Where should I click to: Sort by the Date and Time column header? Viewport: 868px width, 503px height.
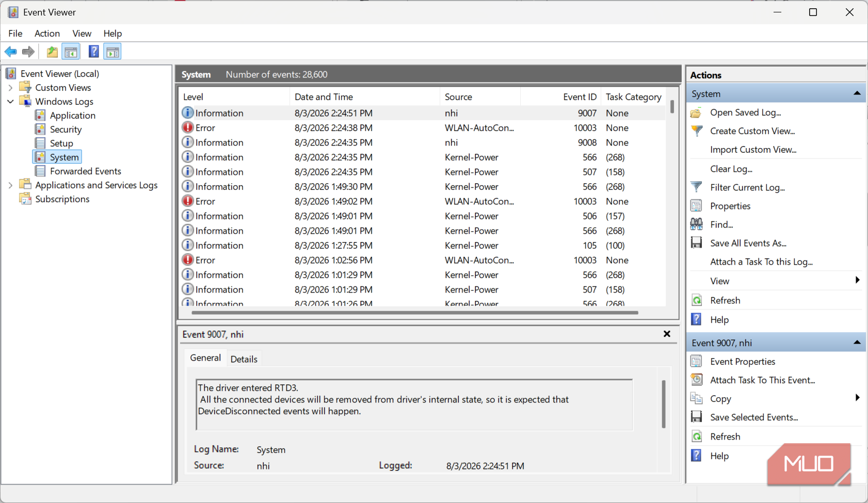tap(365, 97)
